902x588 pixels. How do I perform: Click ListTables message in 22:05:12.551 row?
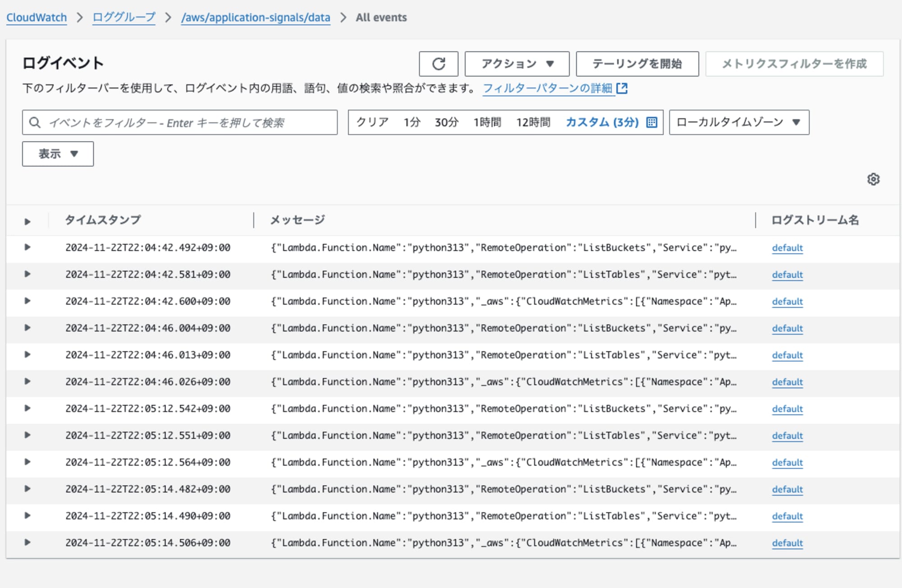tap(503, 435)
